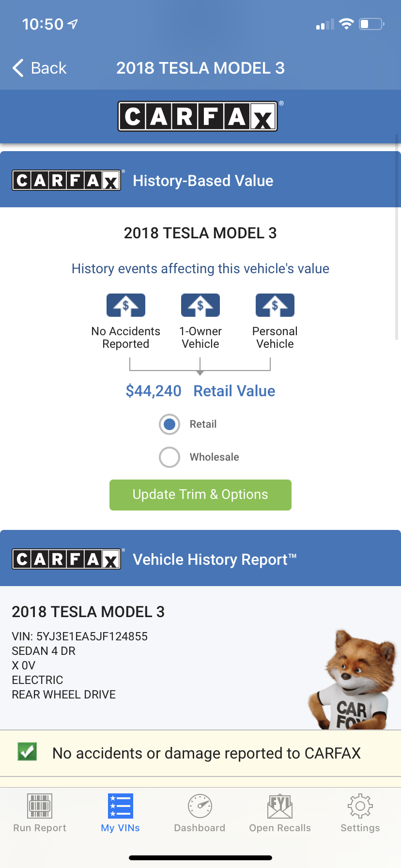Open the Dashboard gauge icon
Image resolution: width=401 pixels, height=868 pixels.
[x=200, y=806]
